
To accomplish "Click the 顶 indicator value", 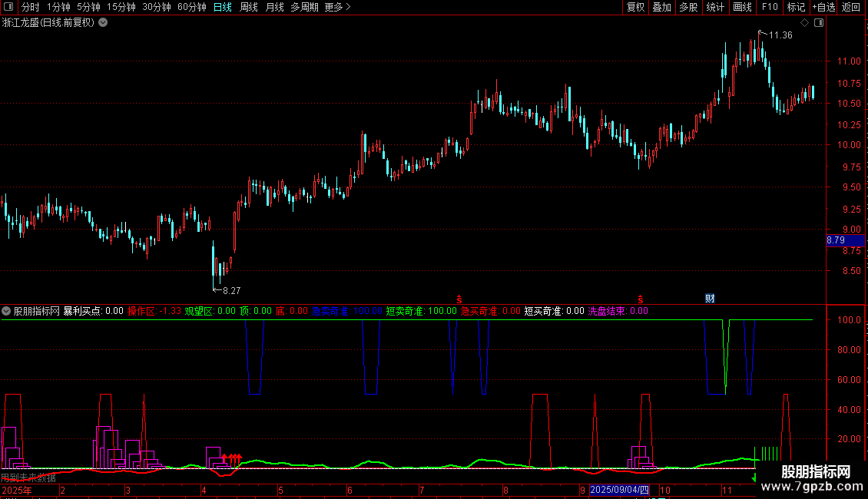I will click(256, 311).
